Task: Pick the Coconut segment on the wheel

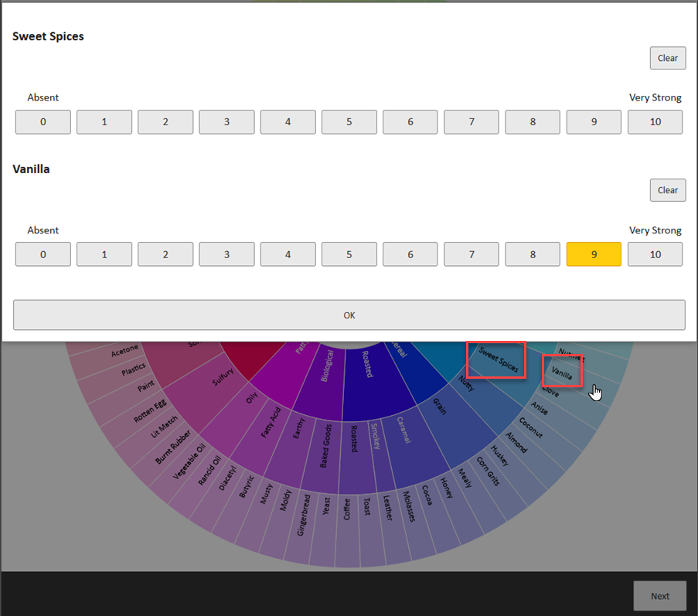Action: point(530,427)
